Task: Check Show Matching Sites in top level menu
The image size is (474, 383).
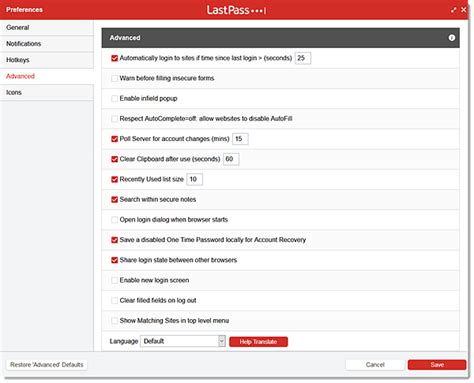Action: pyautogui.click(x=114, y=321)
